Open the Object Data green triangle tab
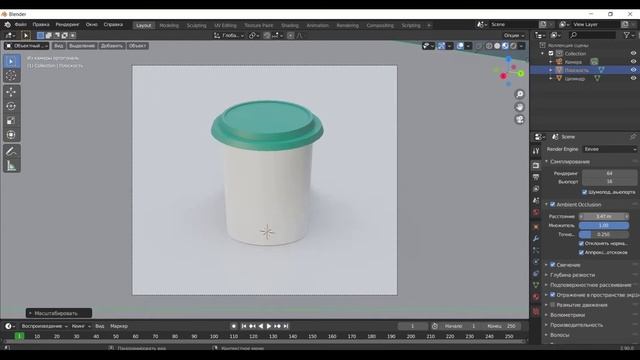 (x=536, y=285)
